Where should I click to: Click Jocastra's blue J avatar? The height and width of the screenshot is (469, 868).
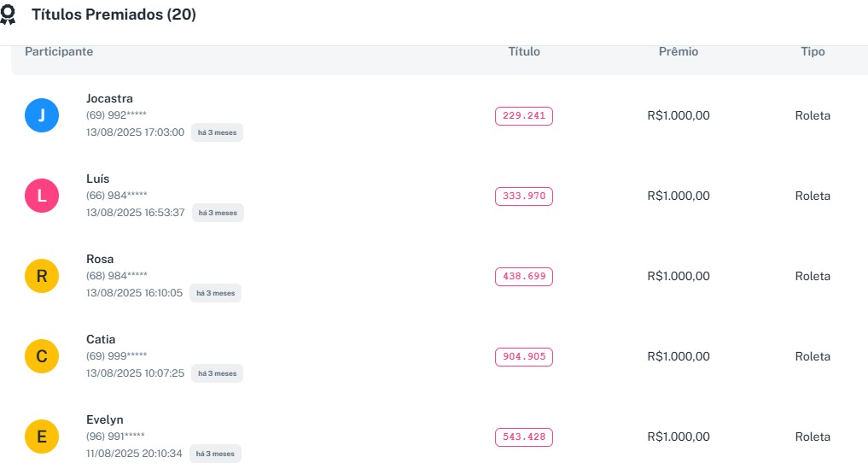coord(42,115)
